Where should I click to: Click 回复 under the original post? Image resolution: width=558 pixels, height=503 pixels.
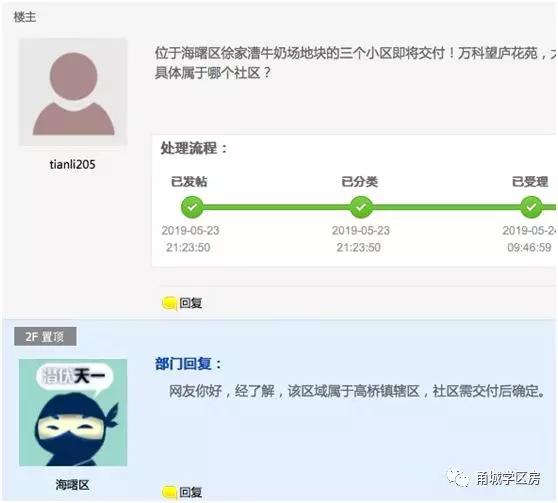click(191, 303)
